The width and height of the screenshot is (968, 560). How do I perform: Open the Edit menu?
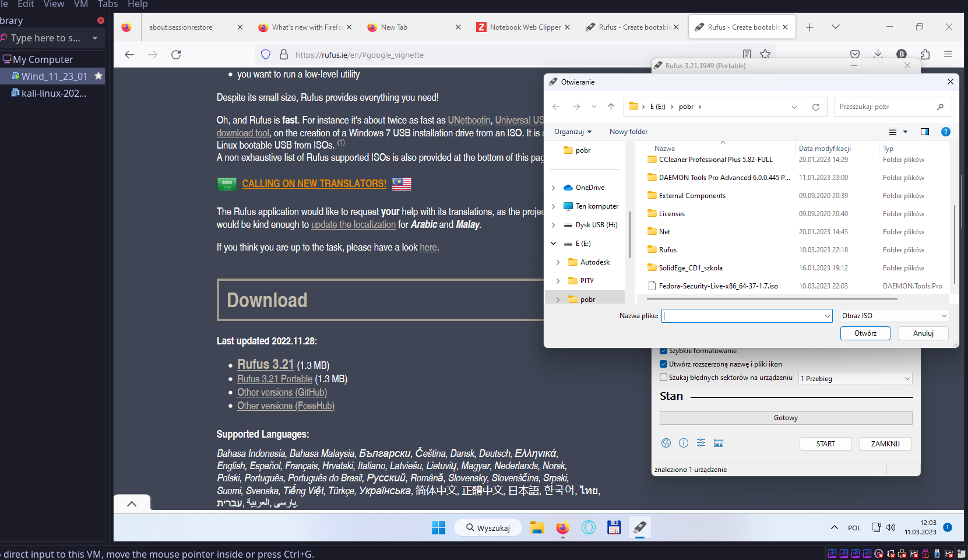[x=26, y=4]
